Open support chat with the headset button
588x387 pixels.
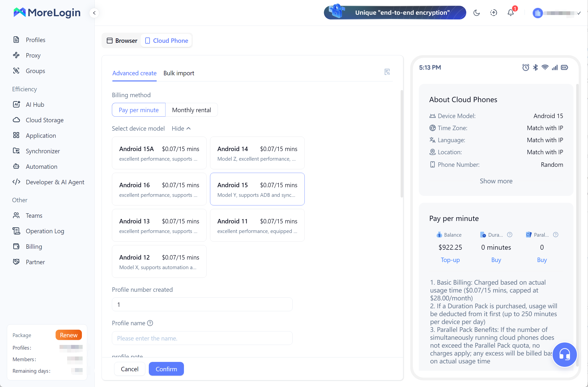point(565,355)
